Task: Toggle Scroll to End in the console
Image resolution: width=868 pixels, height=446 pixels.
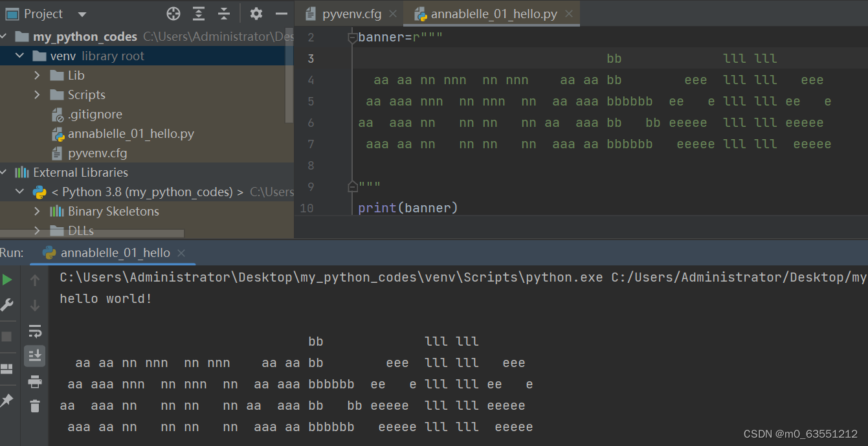Action: coord(34,355)
